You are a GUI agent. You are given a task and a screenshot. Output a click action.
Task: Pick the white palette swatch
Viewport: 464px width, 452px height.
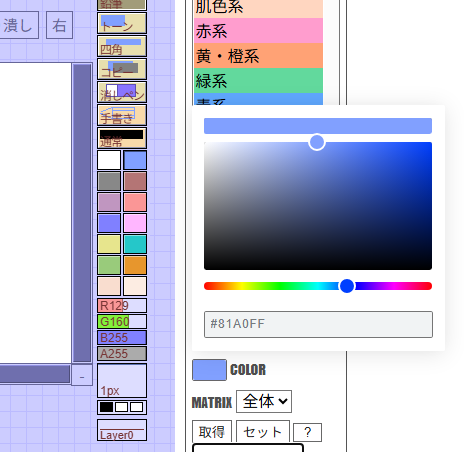(x=109, y=160)
